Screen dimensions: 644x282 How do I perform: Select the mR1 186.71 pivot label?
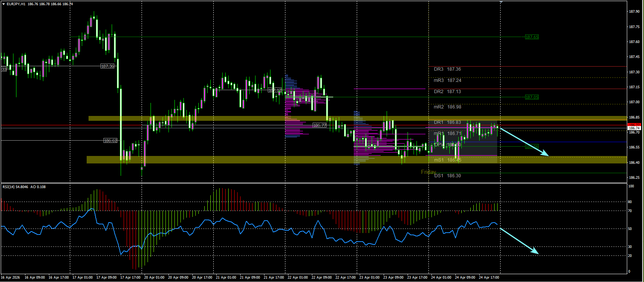(448, 134)
